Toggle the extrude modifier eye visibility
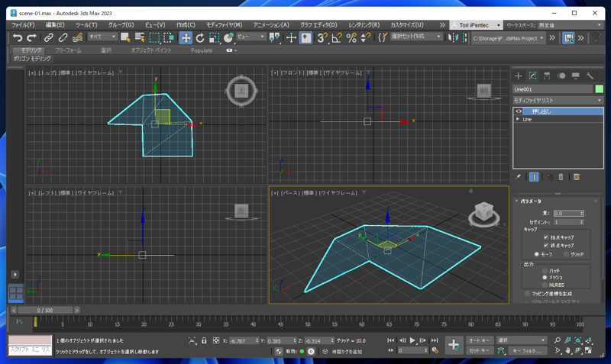Viewport: 611px width, 364px height. coord(519,111)
